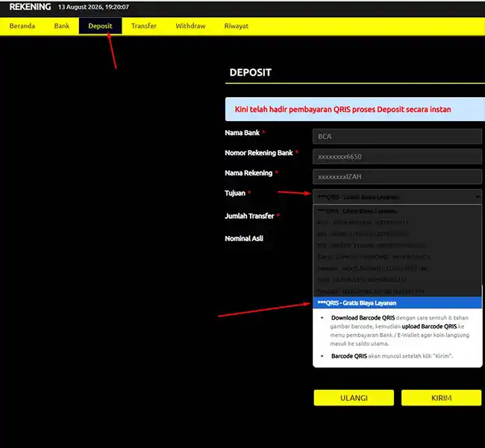Open the Withdraw tab
This screenshot has height=448, width=485.
coord(190,26)
